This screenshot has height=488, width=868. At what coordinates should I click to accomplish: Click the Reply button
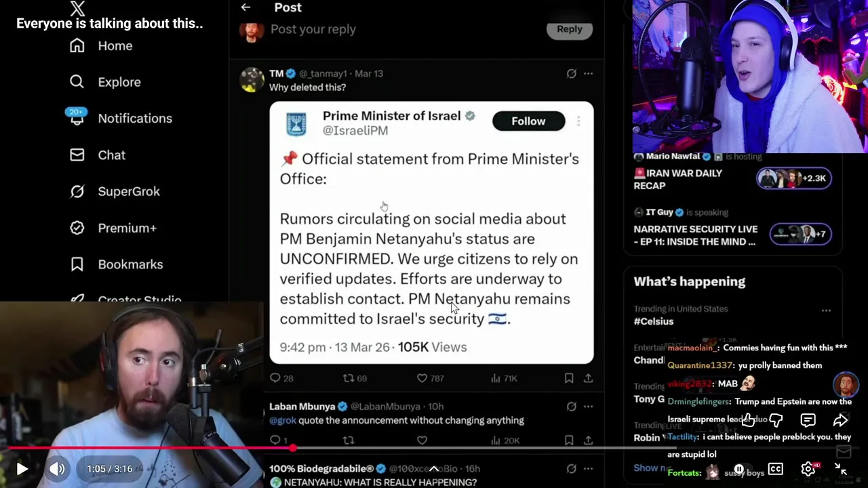tap(570, 29)
